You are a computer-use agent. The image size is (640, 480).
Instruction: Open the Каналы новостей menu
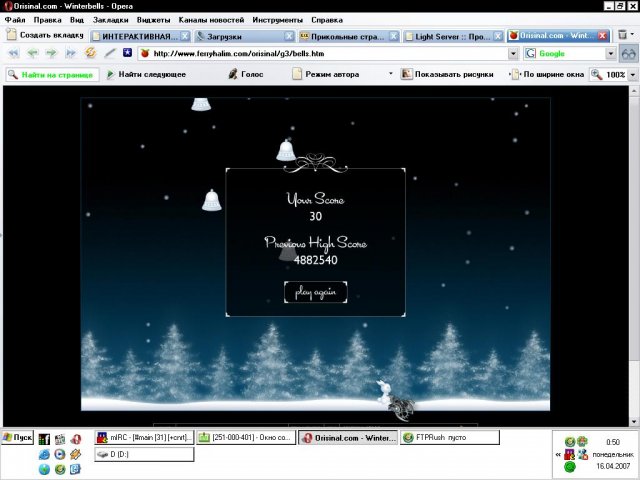(211, 20)
